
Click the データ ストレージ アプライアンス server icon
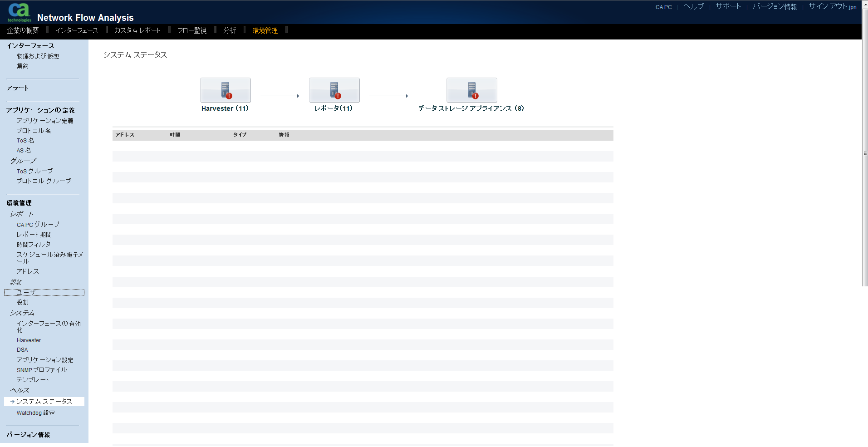click(472, 90)
